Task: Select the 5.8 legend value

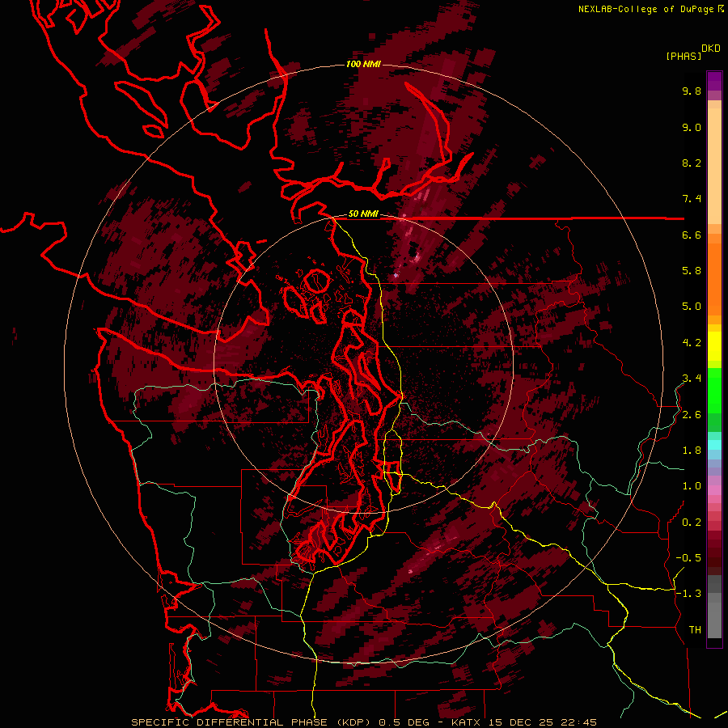Action: tap(692, 271)
